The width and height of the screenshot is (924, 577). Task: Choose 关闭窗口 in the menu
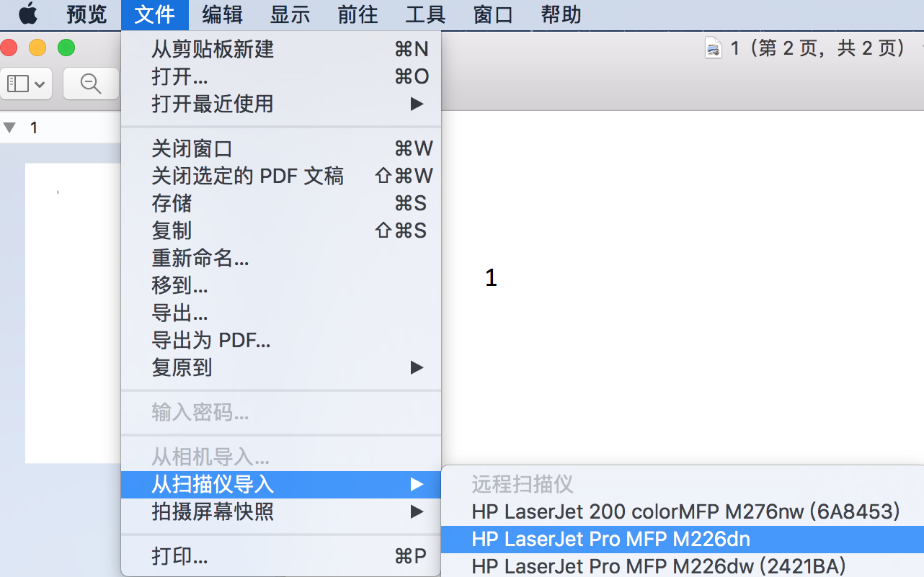click(x=281, y=148)
